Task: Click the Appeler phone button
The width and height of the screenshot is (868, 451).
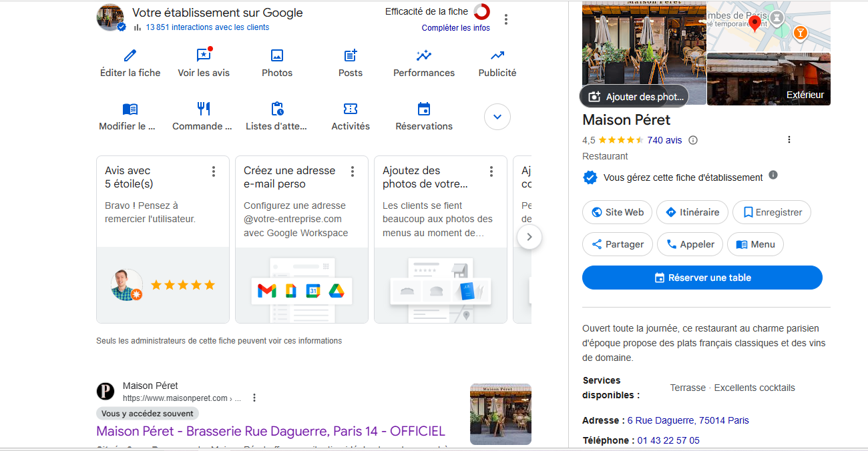Action: point(690,244)
